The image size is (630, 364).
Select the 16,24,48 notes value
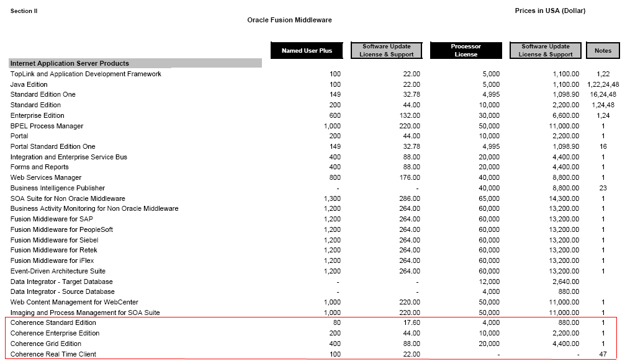603,94
